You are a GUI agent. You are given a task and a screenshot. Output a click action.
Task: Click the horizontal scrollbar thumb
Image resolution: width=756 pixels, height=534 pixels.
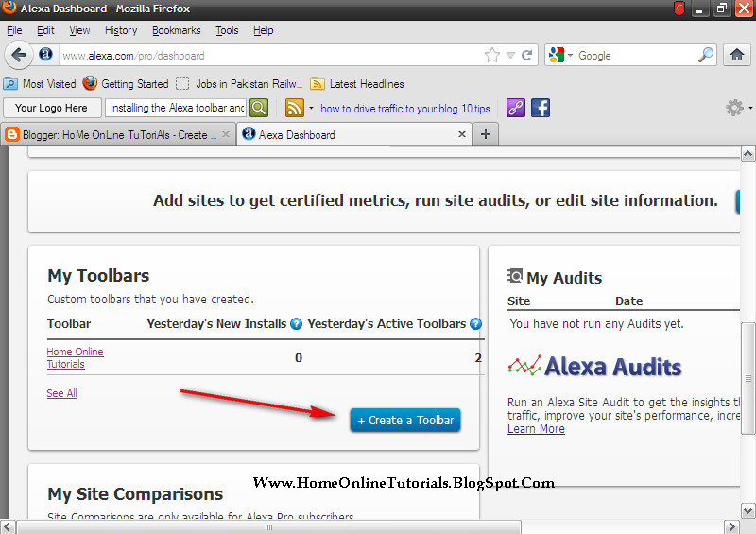coord(268,526)
